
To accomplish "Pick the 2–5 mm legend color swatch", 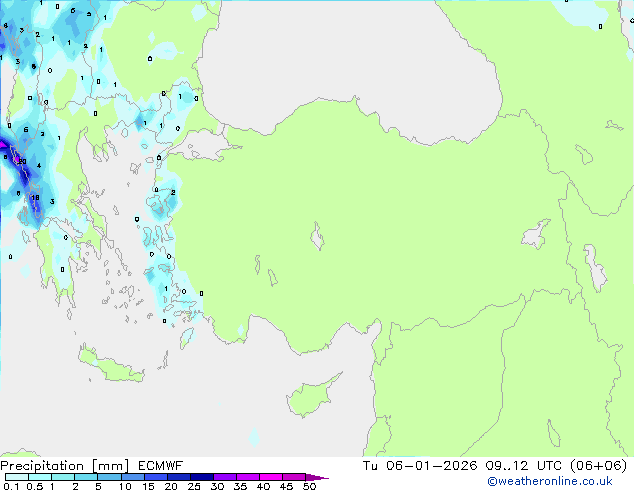I will [86, 477].
